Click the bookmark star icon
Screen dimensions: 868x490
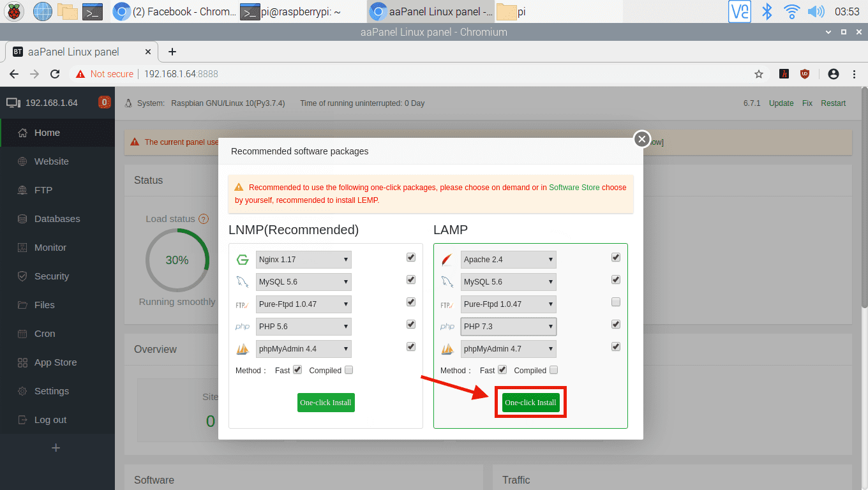[x=759, y=74]
